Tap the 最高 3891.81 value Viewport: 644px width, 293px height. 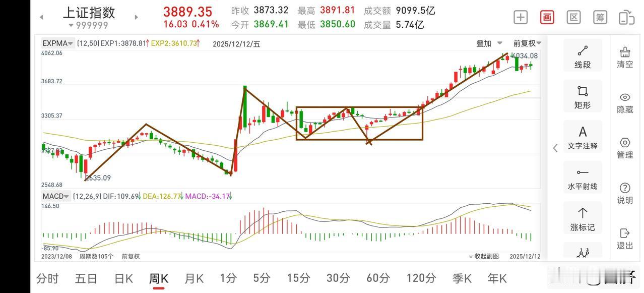337,10
